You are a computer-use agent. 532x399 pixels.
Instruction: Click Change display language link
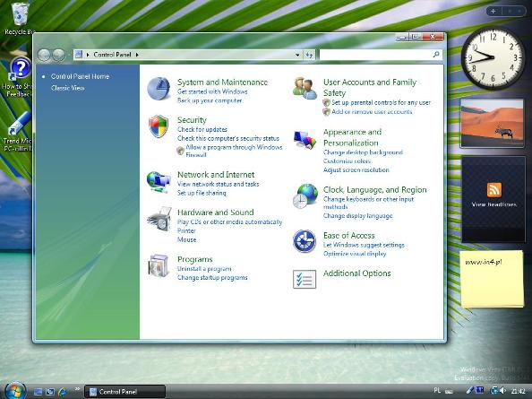tap(358, 216)
